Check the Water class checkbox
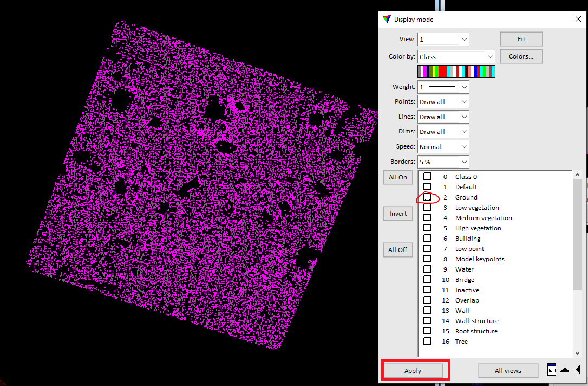This screenshot has width=588, height=386. pyautogui.click(x=427, y=268)
